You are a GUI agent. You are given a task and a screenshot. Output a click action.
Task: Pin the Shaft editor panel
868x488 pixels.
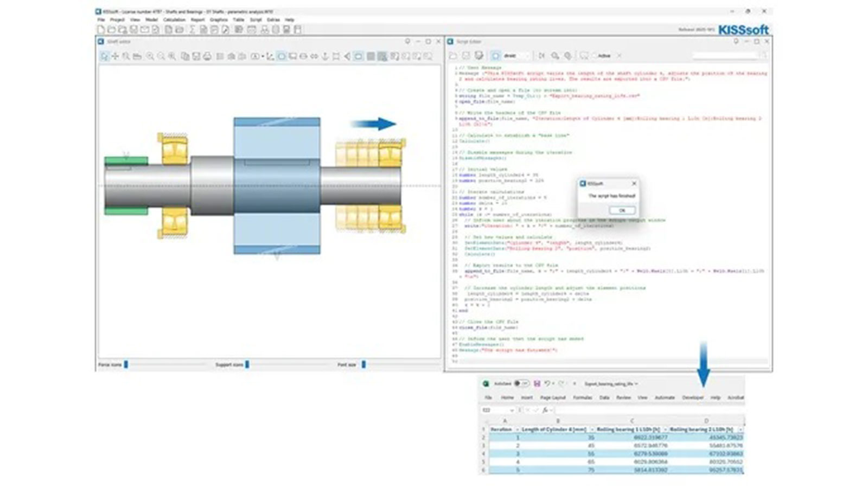[x=407, y=42]
